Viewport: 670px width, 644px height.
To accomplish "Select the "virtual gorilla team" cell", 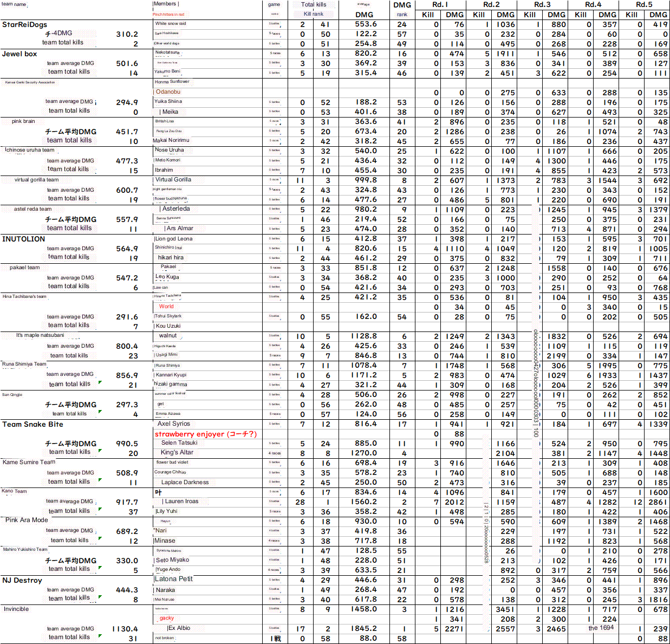I will [36, 180].
